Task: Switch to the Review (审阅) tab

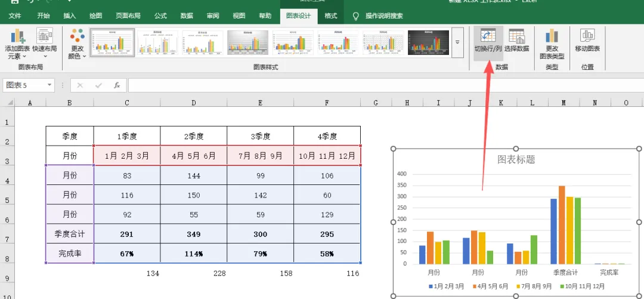Action: (x=213, y=16)
